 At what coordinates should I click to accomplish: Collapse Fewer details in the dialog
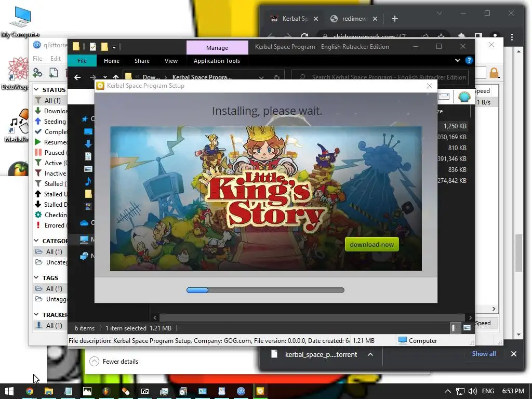pos(114,362)
